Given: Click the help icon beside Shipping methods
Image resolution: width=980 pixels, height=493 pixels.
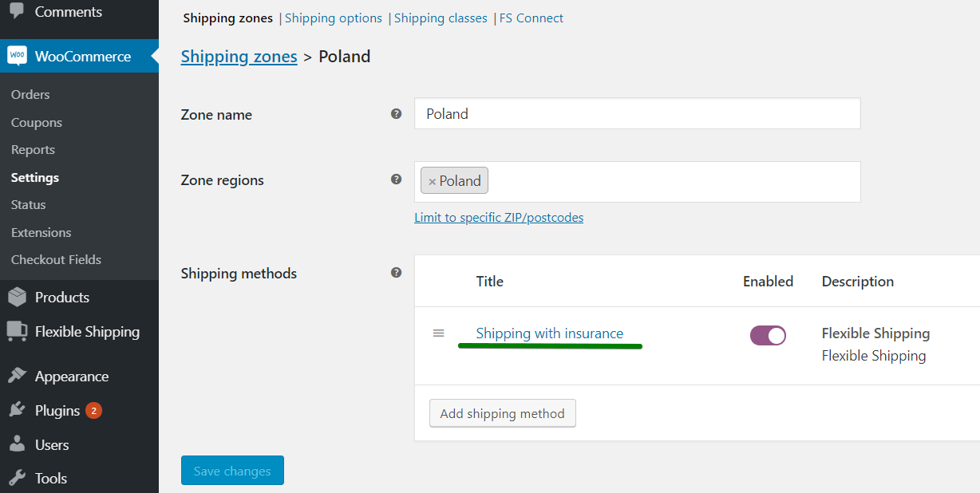Looking at the screenshot, I should [396, 273].
